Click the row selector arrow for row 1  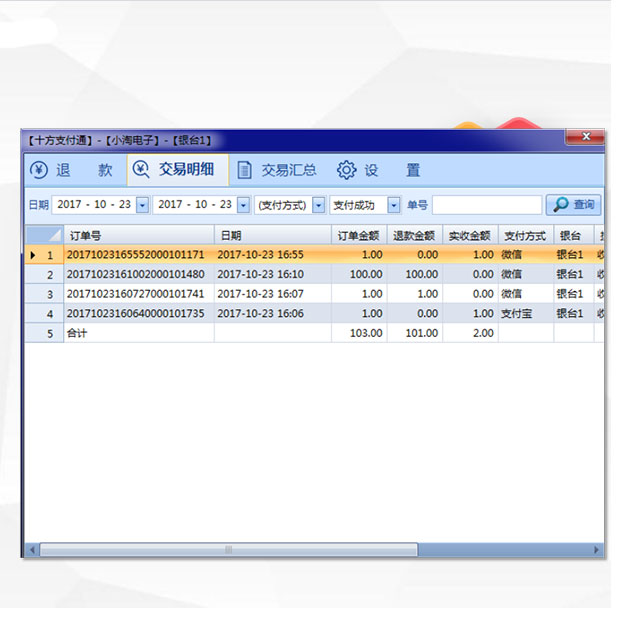[x=33, y=255]
